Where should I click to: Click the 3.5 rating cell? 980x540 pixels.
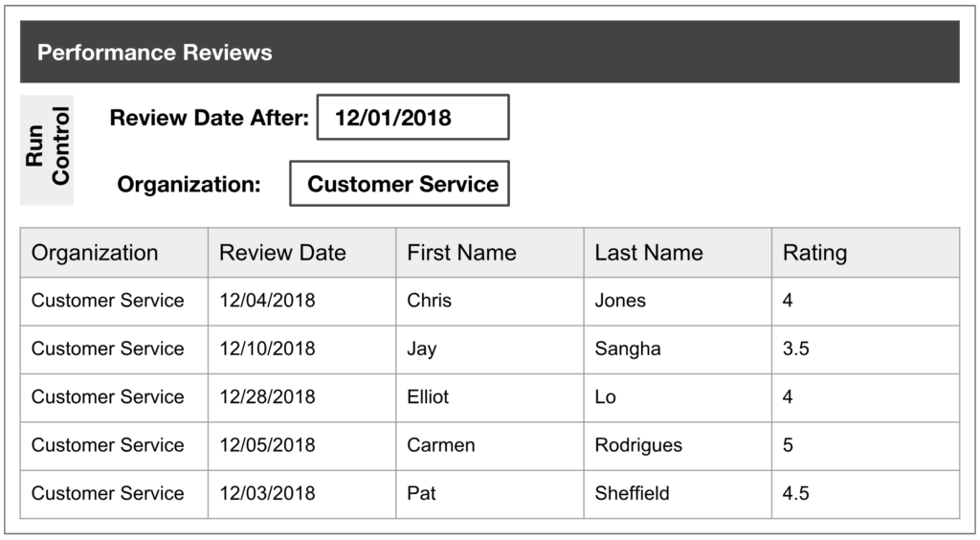(x=865, y=349)
